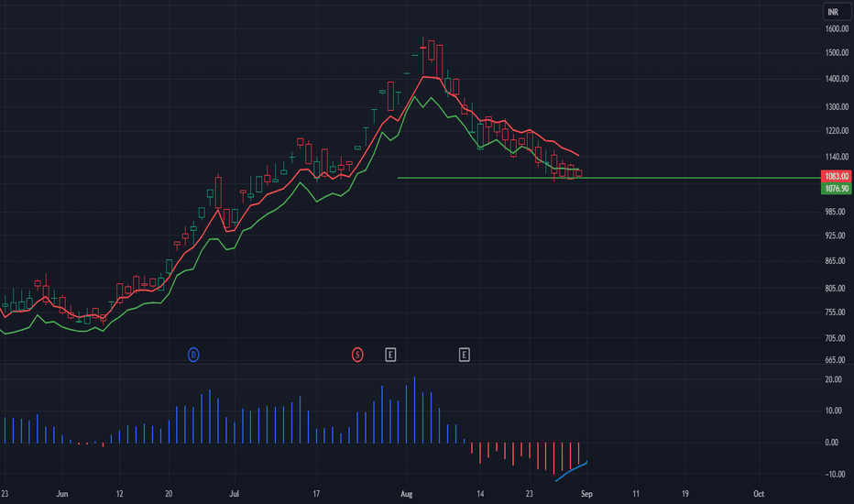Click the 17 date label on time axis
This screenshot has width=854, height=504.
point(316,494)
